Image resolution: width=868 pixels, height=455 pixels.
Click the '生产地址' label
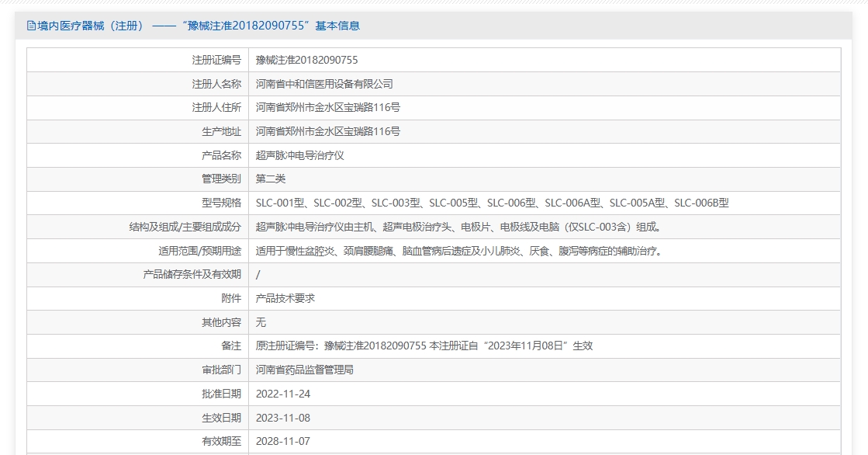pyautogui.click(x=221, y=131)
